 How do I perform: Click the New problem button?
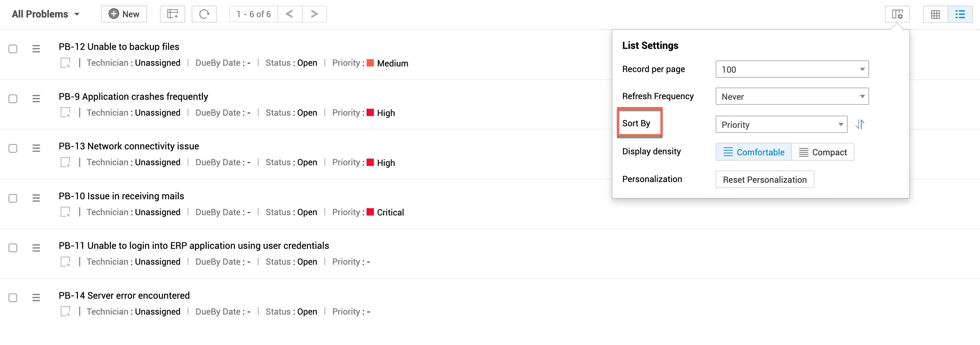click(x=124, y=14)
